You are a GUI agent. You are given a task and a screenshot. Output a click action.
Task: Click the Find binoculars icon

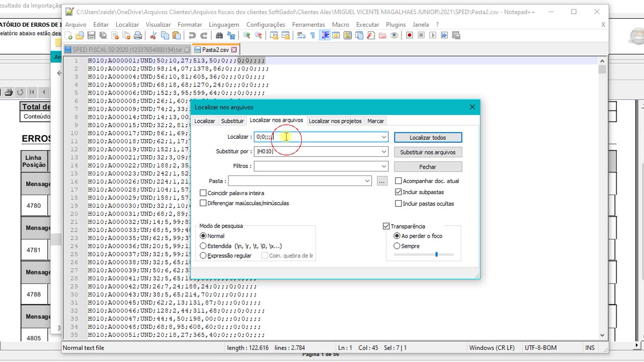point(219,35)
